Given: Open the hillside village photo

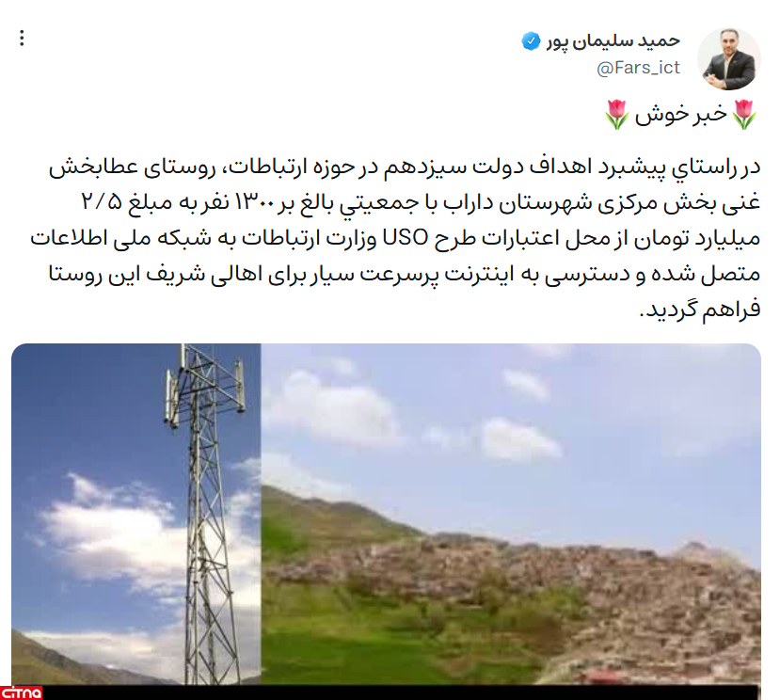Looking at the screenshot, I should pyautogui.click(x=511, y=514).
